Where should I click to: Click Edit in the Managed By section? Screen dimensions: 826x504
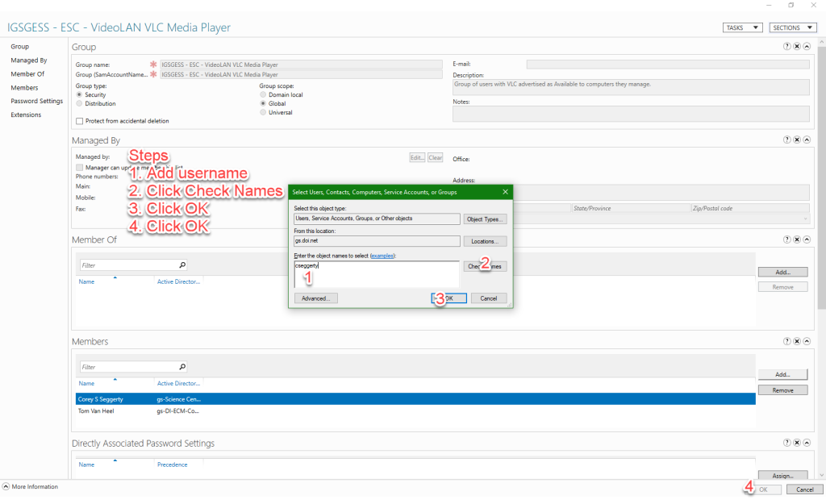point(417,157)
